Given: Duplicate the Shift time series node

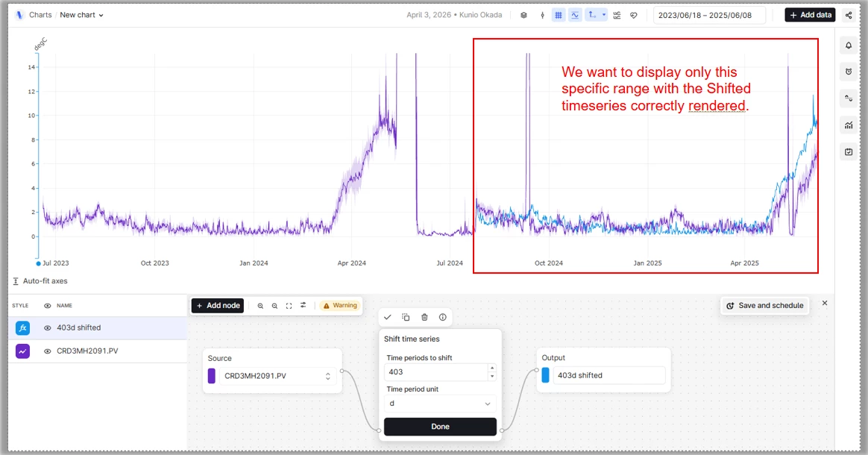Looking at the screenshot, I should point(406,317).
